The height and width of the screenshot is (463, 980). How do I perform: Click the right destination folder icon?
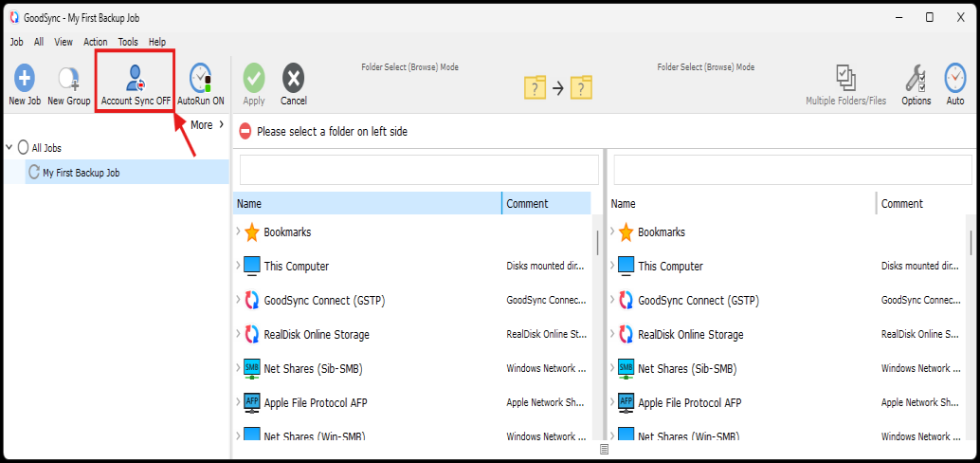tap(580, 88)
